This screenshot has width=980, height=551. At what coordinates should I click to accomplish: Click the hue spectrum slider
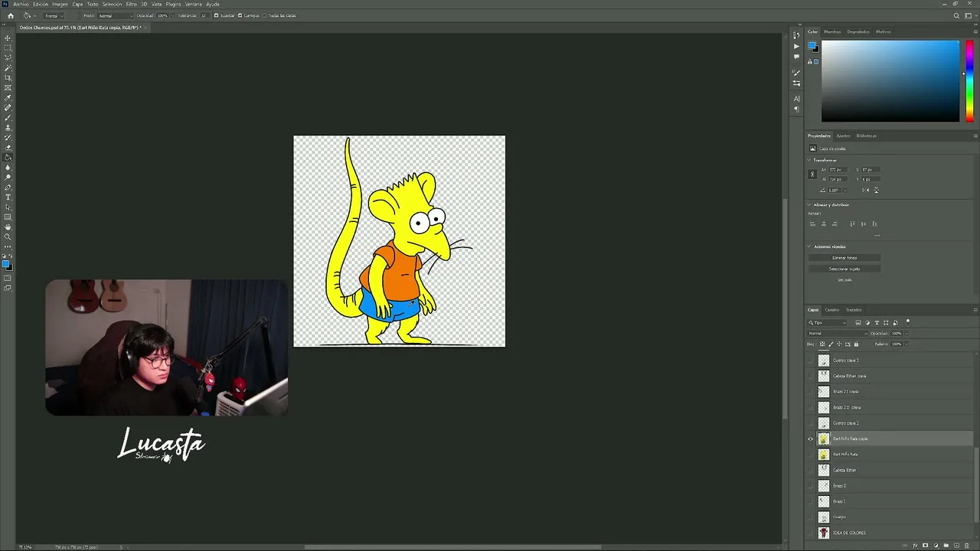pos(969,81)
